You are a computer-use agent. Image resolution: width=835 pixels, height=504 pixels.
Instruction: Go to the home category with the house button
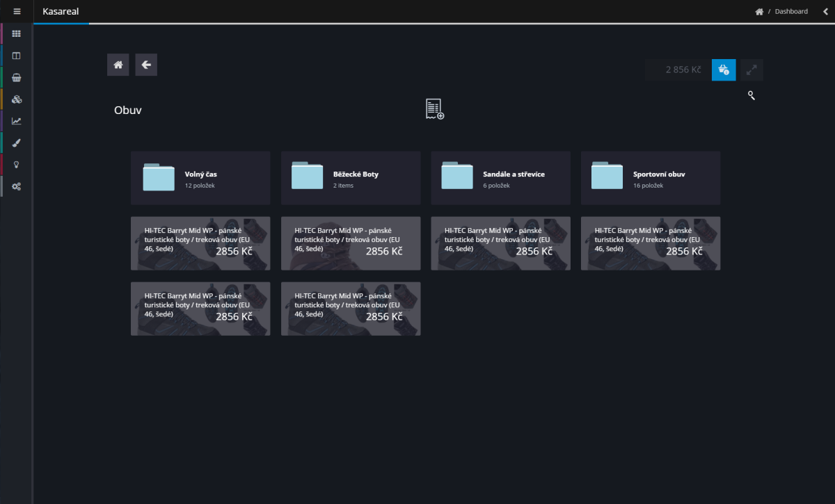118,65
